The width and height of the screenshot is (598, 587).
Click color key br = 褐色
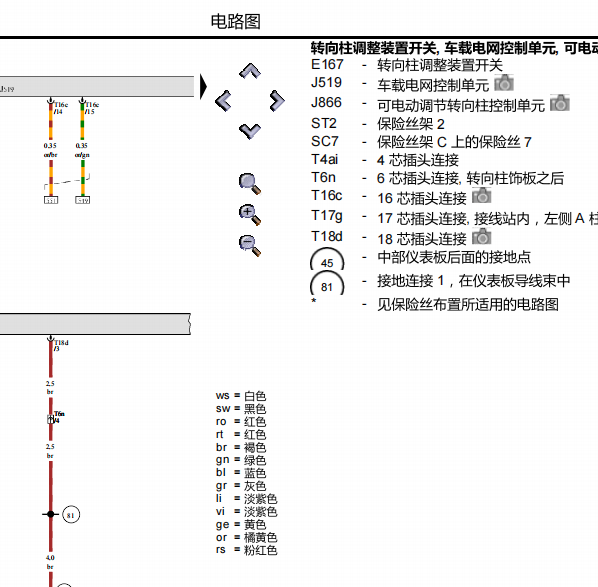pyautogui.click(x=241, y=447)
